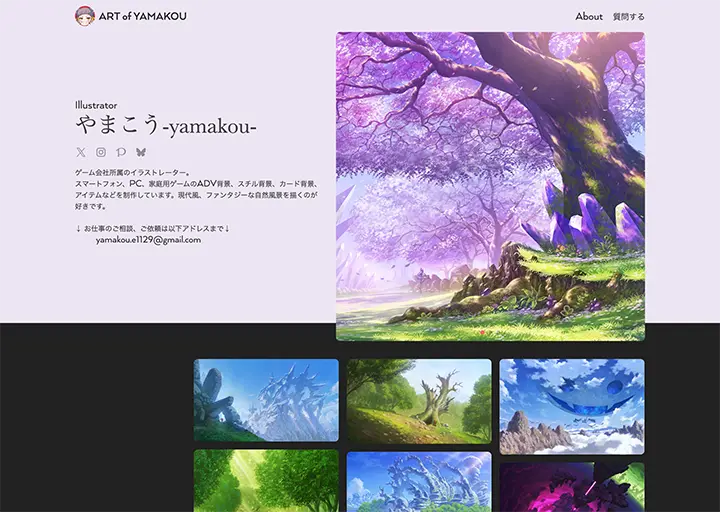720x512 pixels.
Task: Open the blue twisted branches thumbnail
Action: coord(419,482)
